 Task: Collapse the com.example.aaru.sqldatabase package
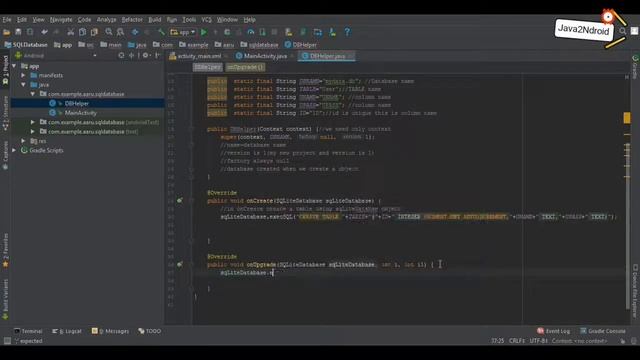(33, 94)
